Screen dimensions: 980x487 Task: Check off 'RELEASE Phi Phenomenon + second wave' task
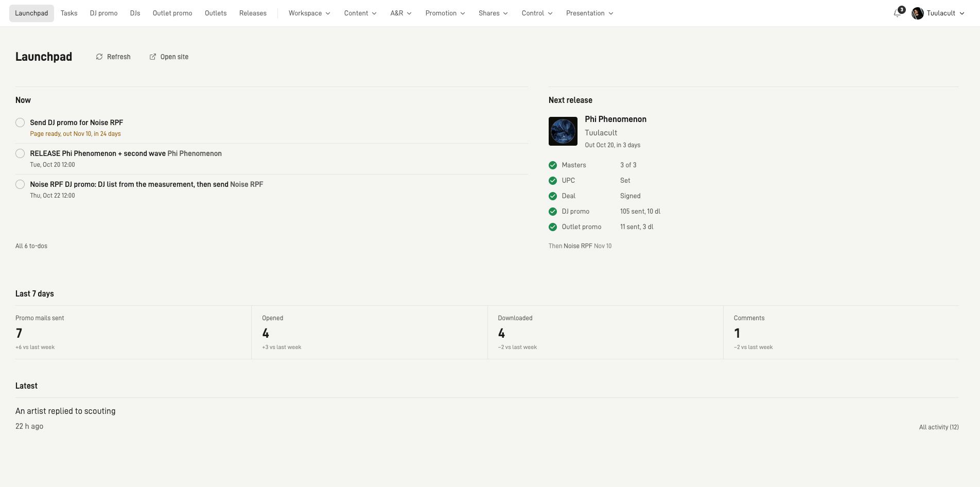tap(20, 153)
